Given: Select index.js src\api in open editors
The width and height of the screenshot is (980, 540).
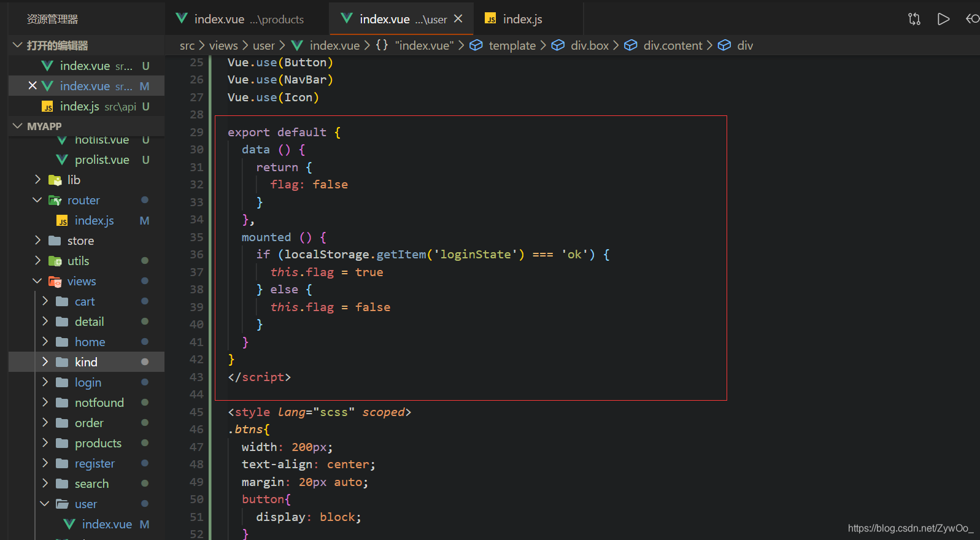Looking at the screenshot, I should 87,106.
